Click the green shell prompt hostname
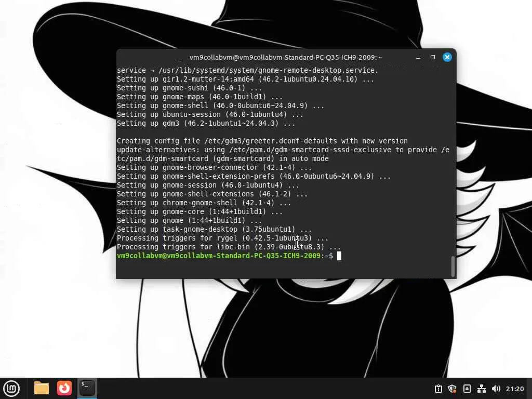Image resolution: width=532 pixels, height=399 pixels. [219, 256]
